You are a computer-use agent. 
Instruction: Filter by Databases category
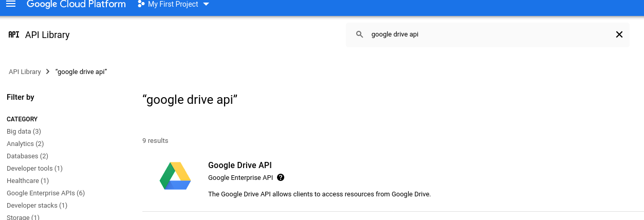27,156
